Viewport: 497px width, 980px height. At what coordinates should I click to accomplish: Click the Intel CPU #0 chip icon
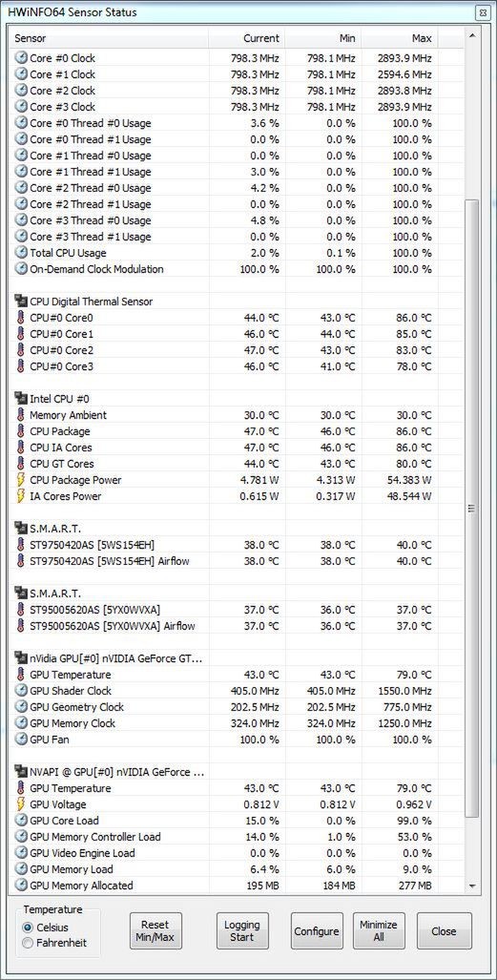point(21,400)
